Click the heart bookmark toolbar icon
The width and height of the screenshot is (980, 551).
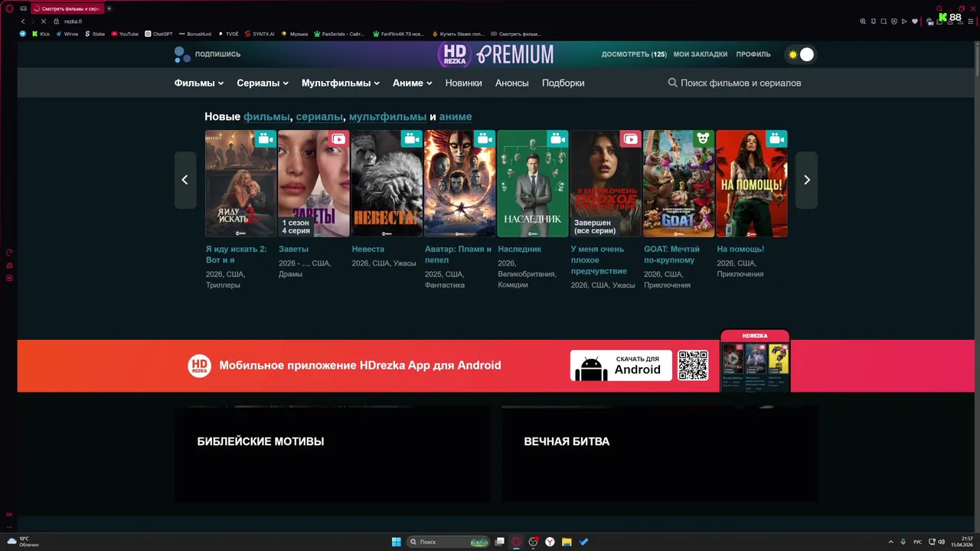[914, 21]
